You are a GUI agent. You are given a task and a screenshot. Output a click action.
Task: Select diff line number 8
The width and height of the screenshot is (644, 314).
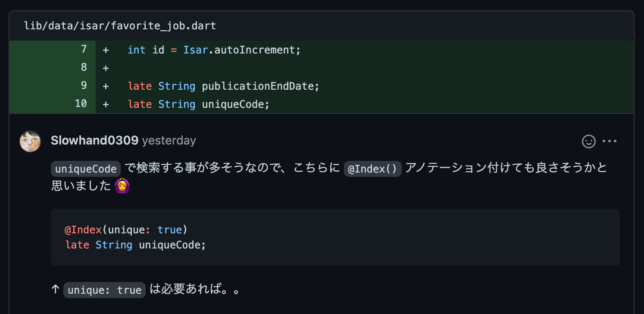pos(84,68)
